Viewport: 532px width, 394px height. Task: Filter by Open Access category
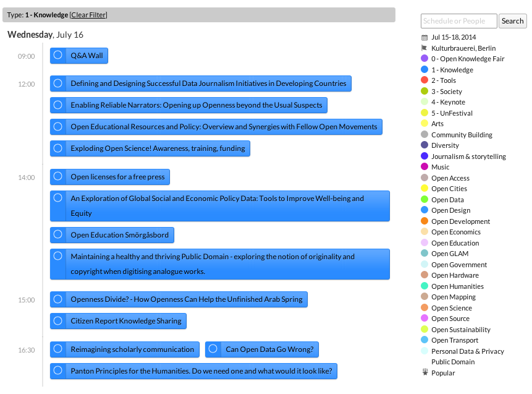[x=450, y=178]
